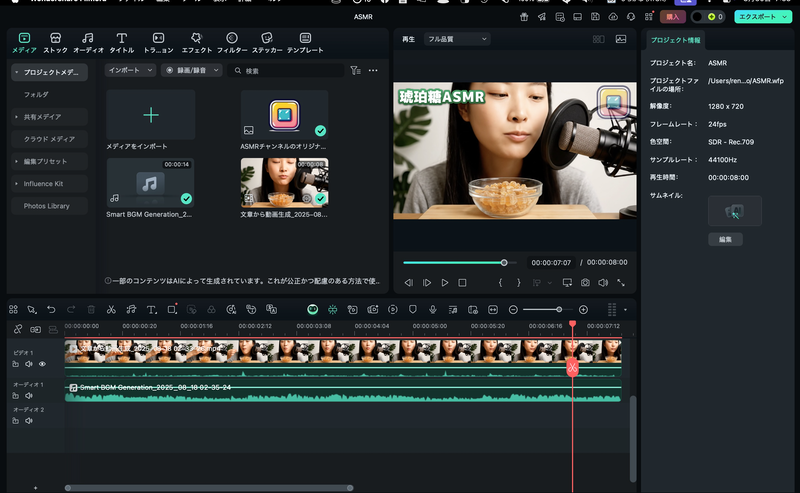The image size is (800, 493).
Task: Click the preview playback progress slider
Action: [x=460, y=263]
